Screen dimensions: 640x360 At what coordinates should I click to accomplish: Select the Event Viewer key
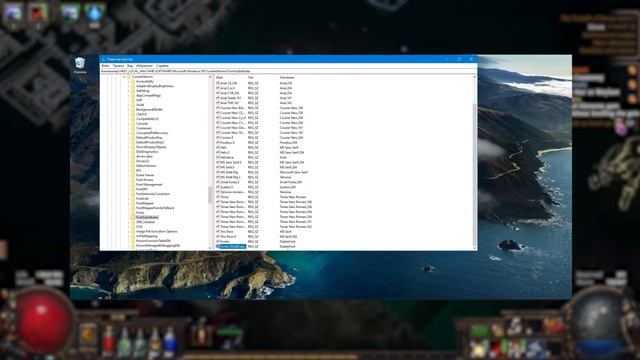145,175
